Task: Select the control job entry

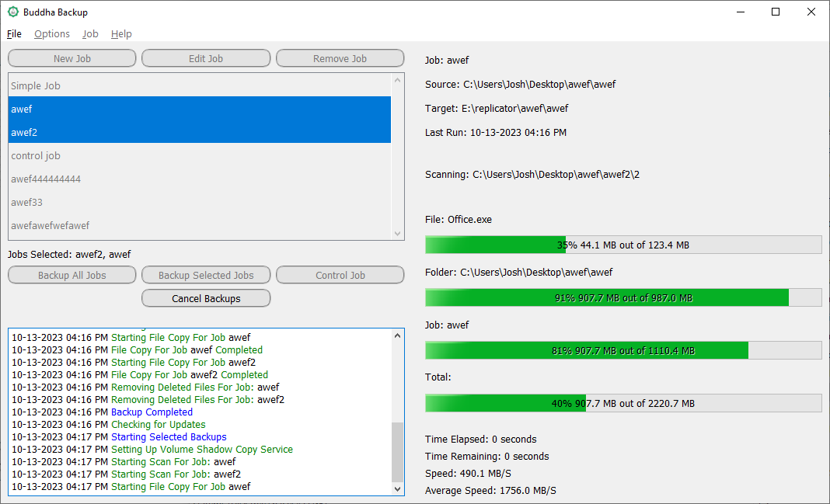Action: [x=200, y=155]
